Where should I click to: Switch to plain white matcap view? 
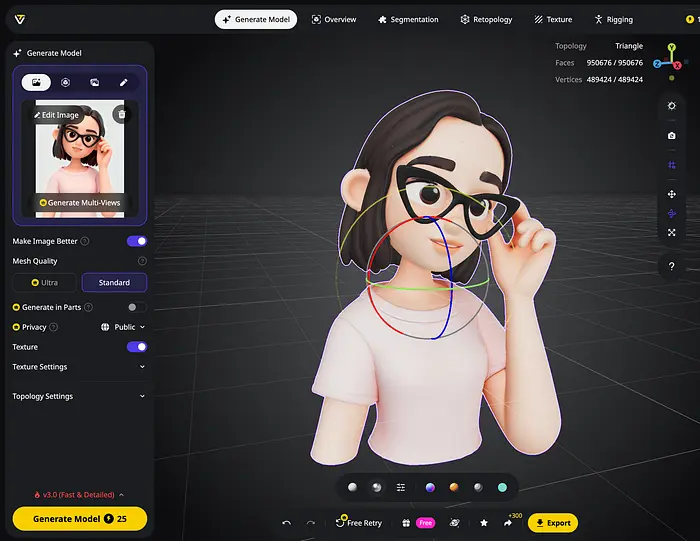point(352,487)
